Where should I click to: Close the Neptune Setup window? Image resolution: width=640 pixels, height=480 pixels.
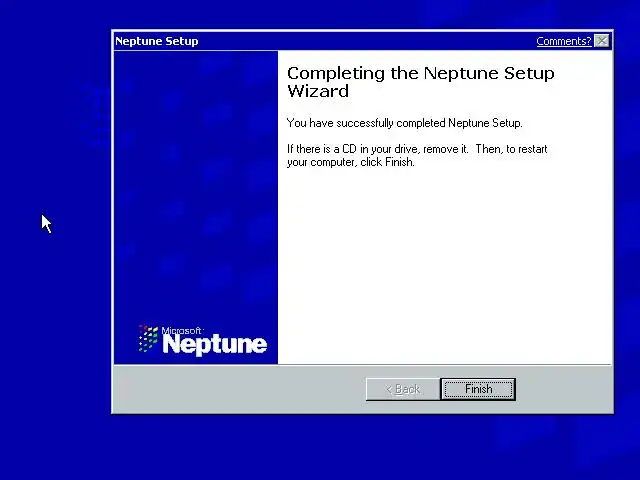coord(602,41)
